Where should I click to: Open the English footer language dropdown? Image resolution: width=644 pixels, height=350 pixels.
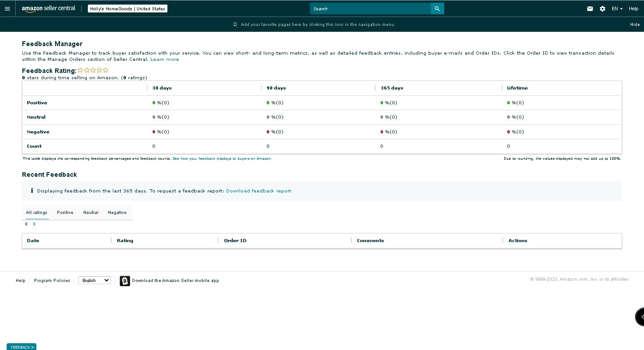coord(94,280)
